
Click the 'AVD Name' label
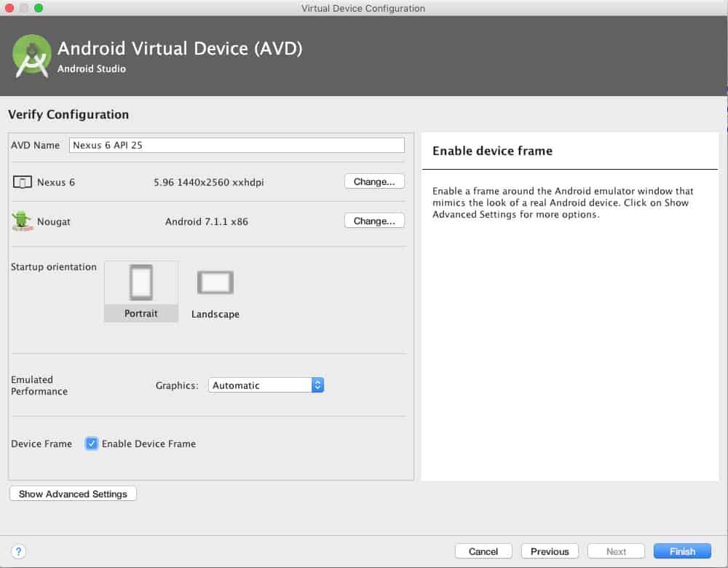(x=35, y=145)
